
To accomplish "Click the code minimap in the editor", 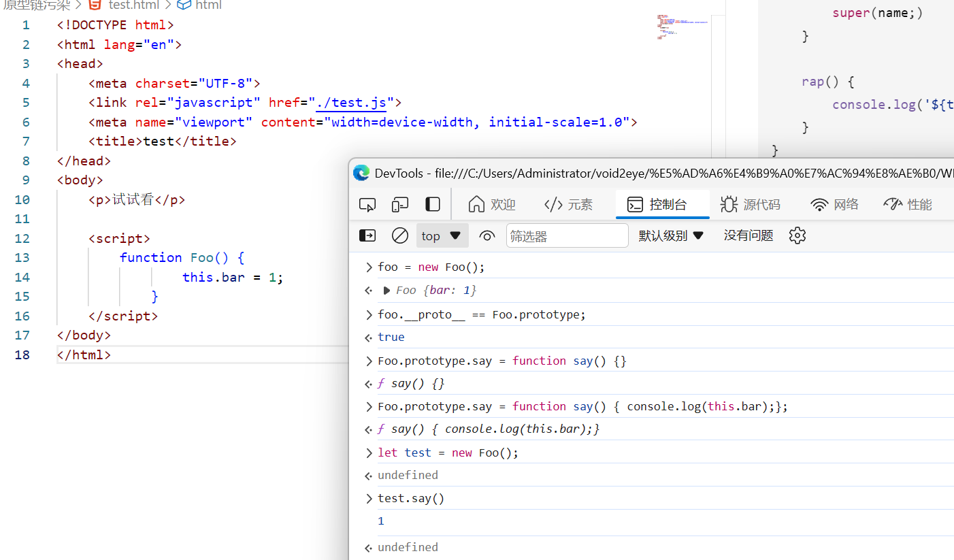I will tap(682, 27).
